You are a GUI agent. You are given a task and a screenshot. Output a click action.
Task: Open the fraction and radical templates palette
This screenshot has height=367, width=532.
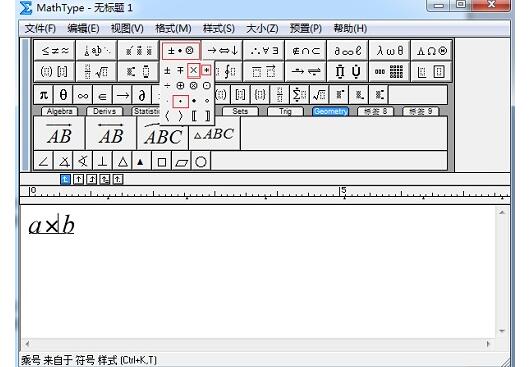(97, 72)
